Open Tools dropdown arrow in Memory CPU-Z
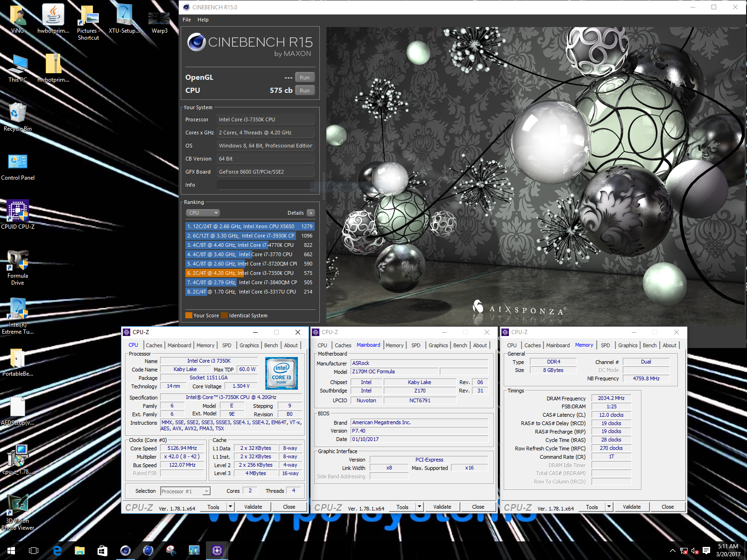 point(609,507)
